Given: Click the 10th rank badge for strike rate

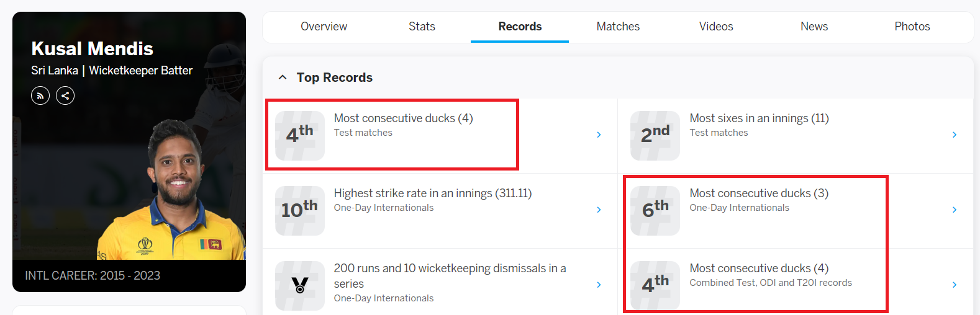Looking at the screenshot, I should click(300, 210).
